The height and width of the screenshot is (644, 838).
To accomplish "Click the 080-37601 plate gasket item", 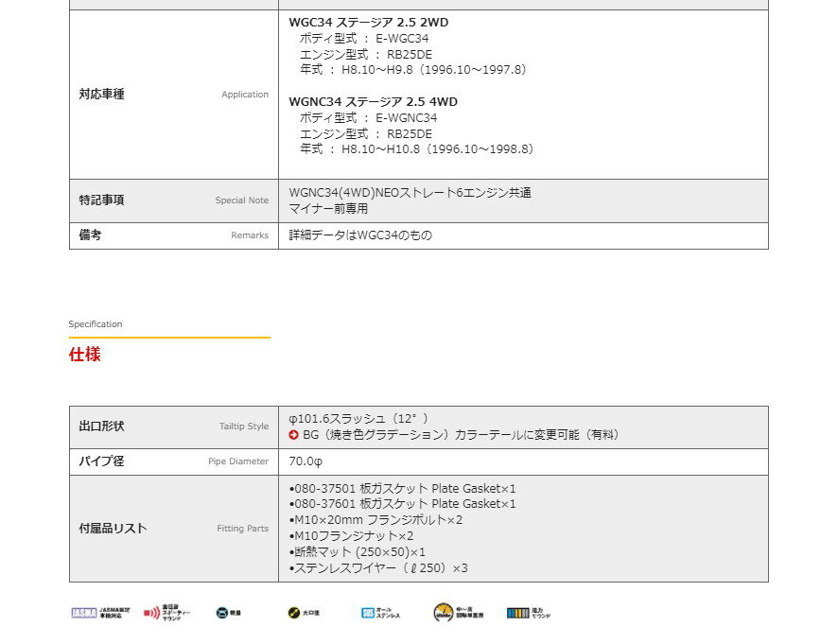I will point(402,504).
